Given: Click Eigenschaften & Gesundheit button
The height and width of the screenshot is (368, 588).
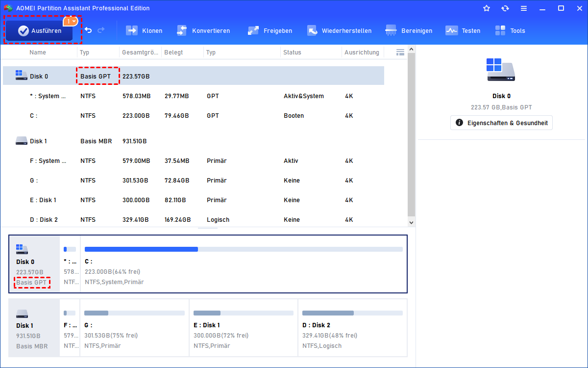Looking at the screenshot, I should [x=501, y=123].
